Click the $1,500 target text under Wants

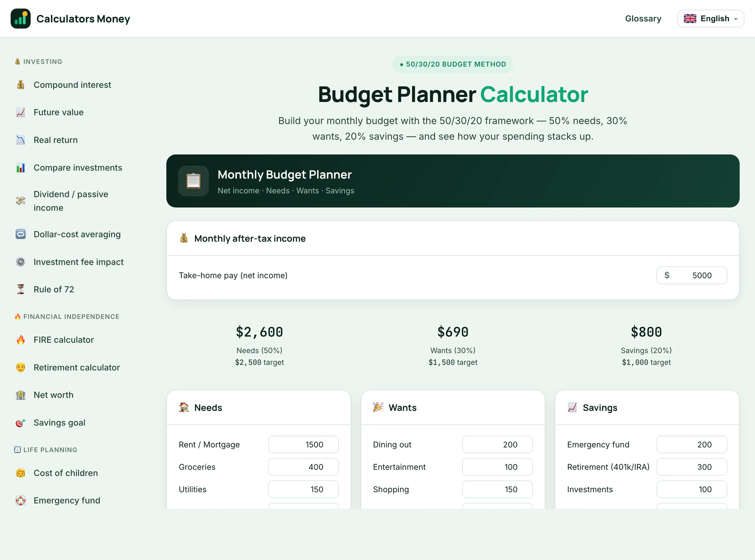click(x=453, y=362)
